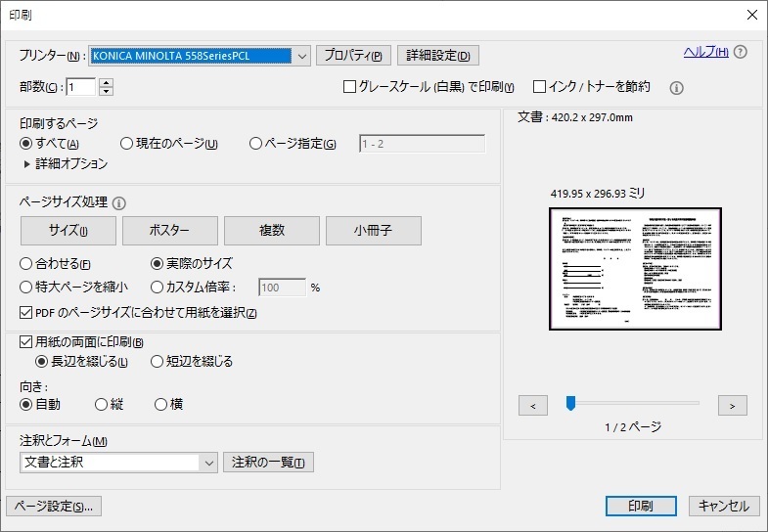Click the 部数 copies input field
The height and width of the screenshot is (532, 768).
(81, 88)
